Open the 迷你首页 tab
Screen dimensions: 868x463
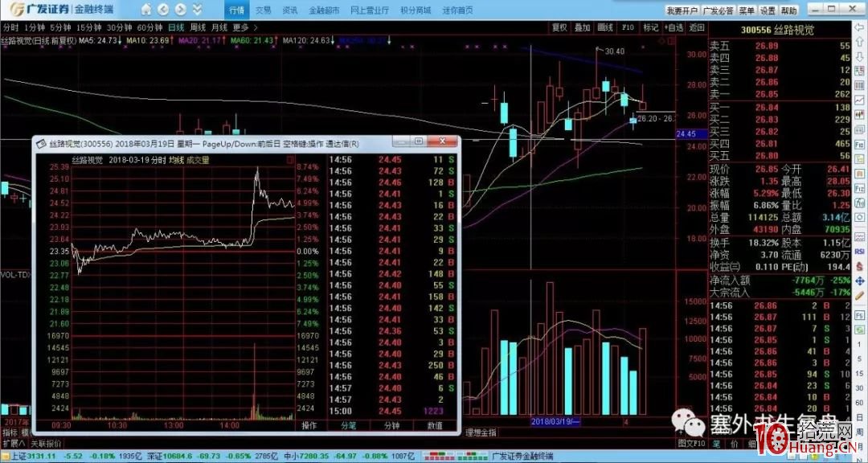click(458, 10)
